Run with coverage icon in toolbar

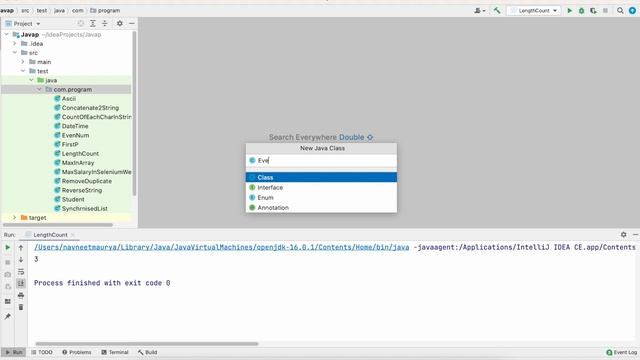tap(593, 11)
